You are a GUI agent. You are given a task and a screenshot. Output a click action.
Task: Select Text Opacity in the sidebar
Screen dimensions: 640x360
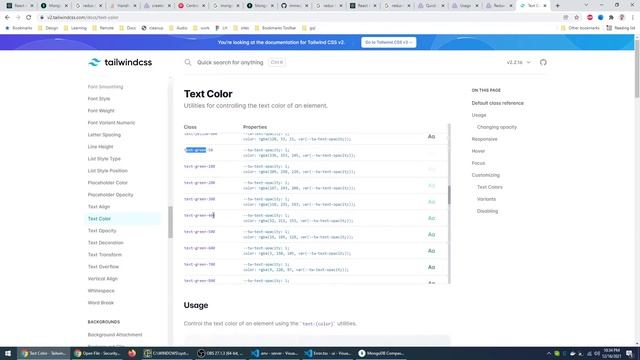point(102,231)
